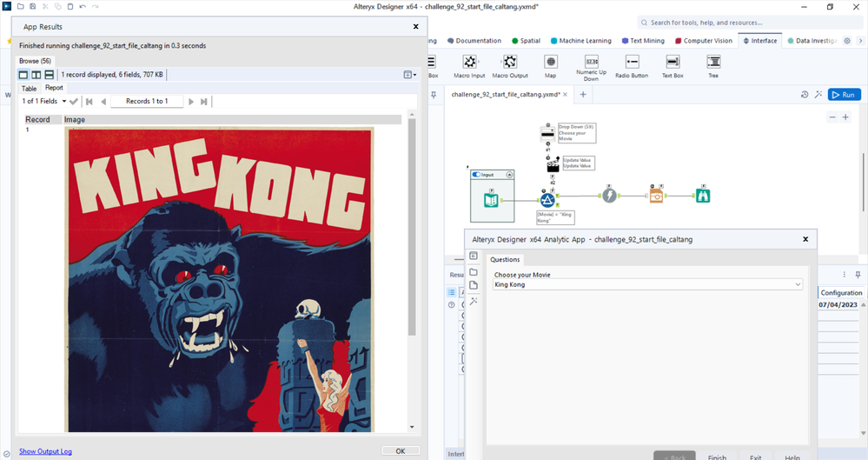Zoom out canvas with minus button

pyautogui.click(x=832, y=117)
